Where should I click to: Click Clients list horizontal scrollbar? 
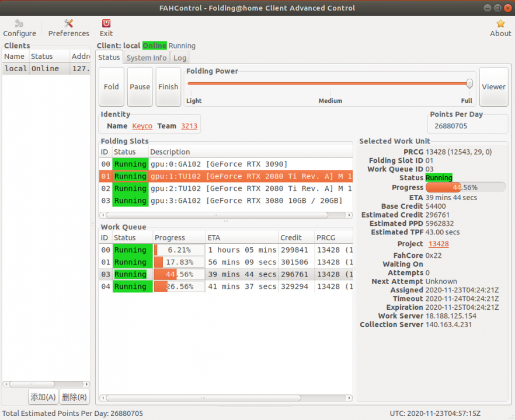coord(32,384)
